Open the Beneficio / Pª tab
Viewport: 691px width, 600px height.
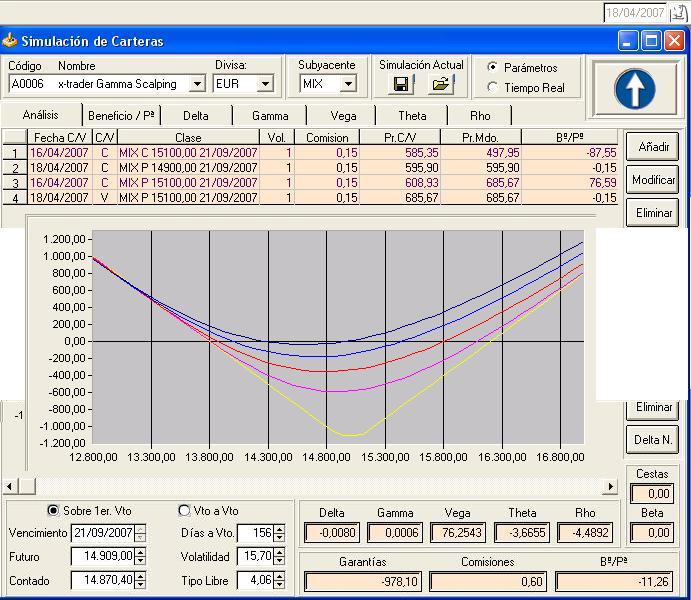121,116
